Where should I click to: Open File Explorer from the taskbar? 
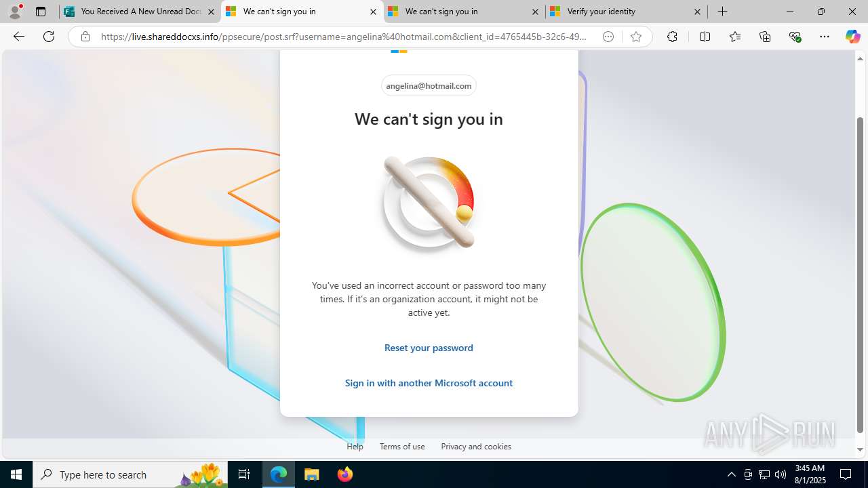[312, 474]
